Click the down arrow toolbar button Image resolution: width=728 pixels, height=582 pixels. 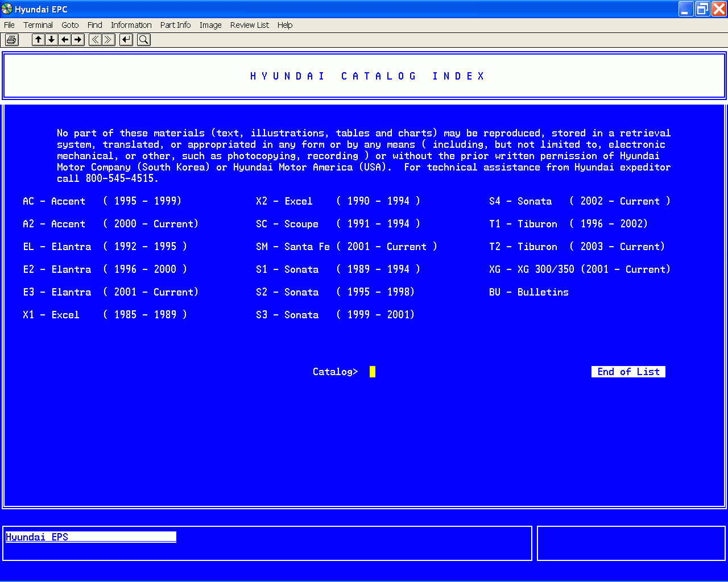coord(51,39)
